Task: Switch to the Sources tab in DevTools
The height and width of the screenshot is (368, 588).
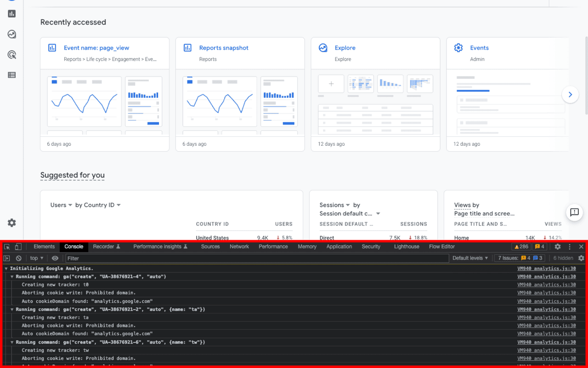Action: pyautogui.click(x=210, y=247)
